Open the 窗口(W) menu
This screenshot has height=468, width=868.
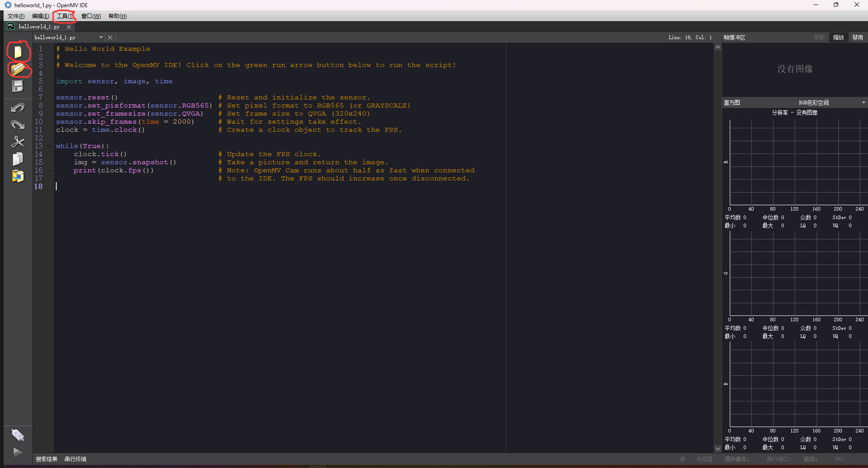click(x=91, y=16)
